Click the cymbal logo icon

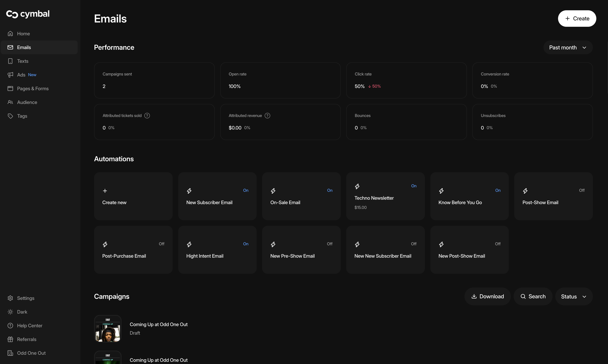pos(12,14)
